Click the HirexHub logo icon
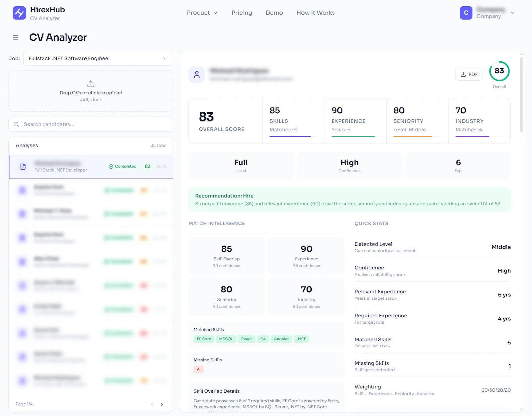The width and height of the screenshot is (532, 416). click(x=19, y=13)
